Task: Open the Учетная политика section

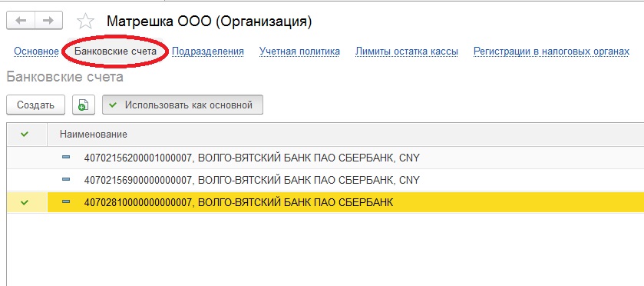Action: (299, 52)
